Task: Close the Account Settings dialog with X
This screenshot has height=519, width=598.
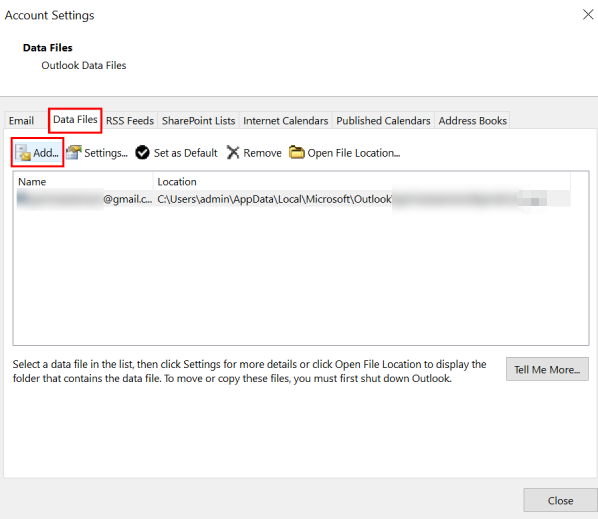Action: click(x=588, y=14)
